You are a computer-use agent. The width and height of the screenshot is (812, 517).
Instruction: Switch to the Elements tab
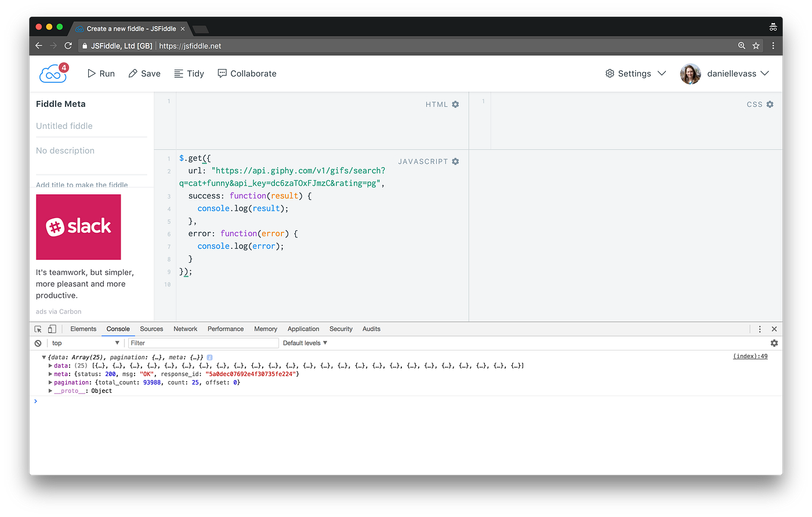[x=83, y=328]
